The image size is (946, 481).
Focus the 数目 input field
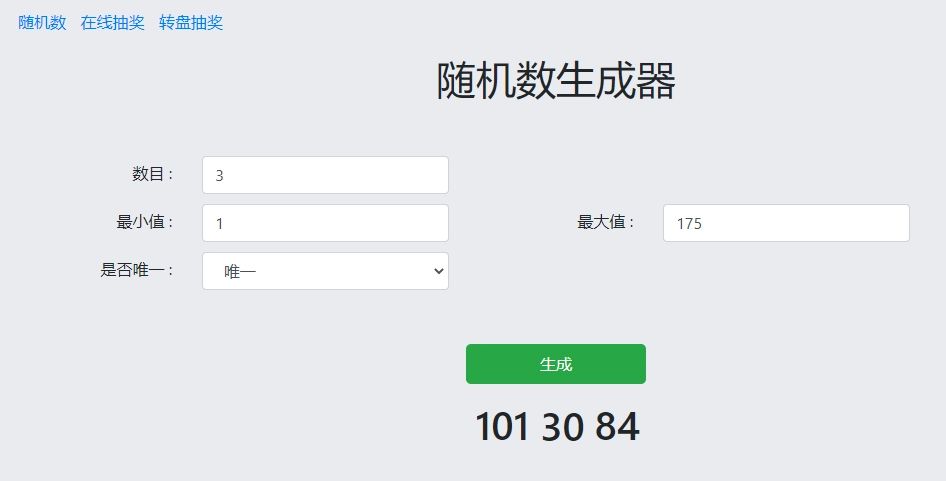pyautogui.click(x=325, y=175)
